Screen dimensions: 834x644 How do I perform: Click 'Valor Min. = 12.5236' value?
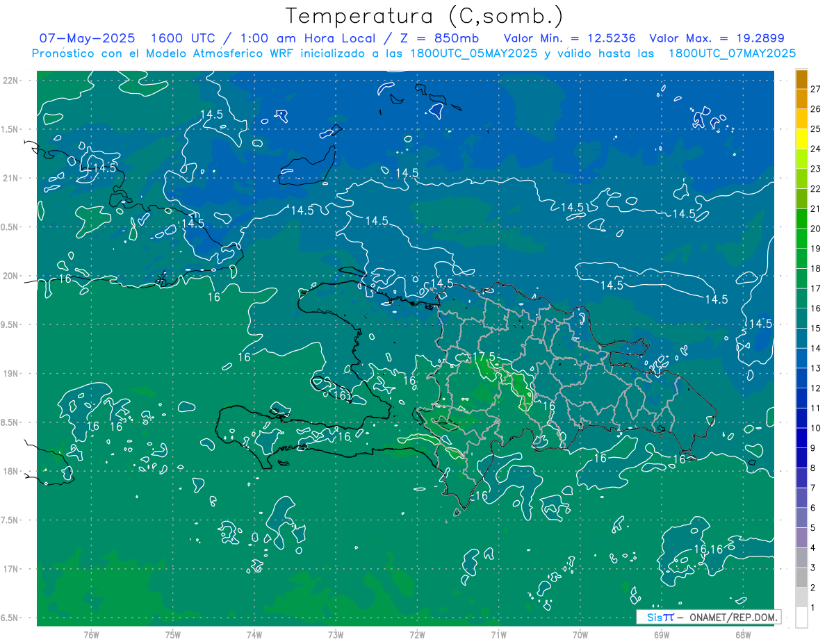[569, 38]
